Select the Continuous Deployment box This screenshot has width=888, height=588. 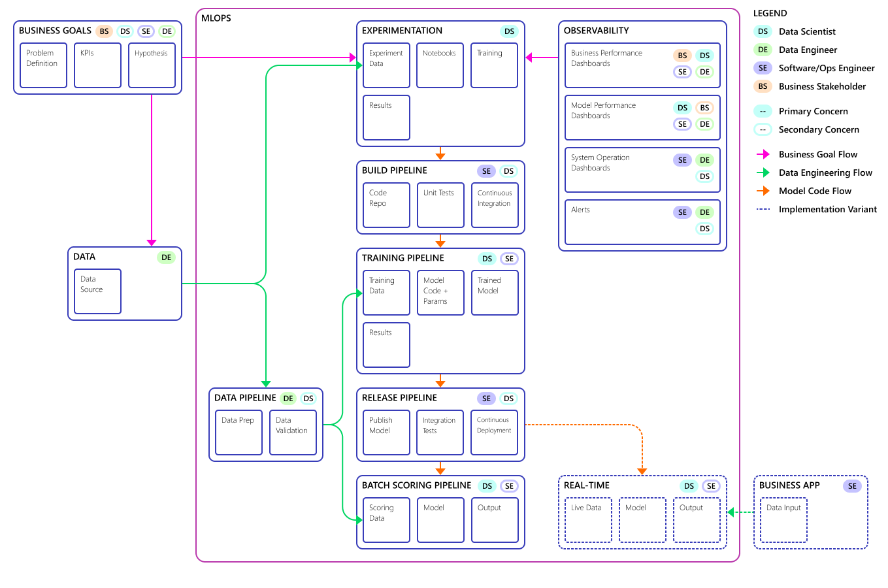tap(494, 433)
